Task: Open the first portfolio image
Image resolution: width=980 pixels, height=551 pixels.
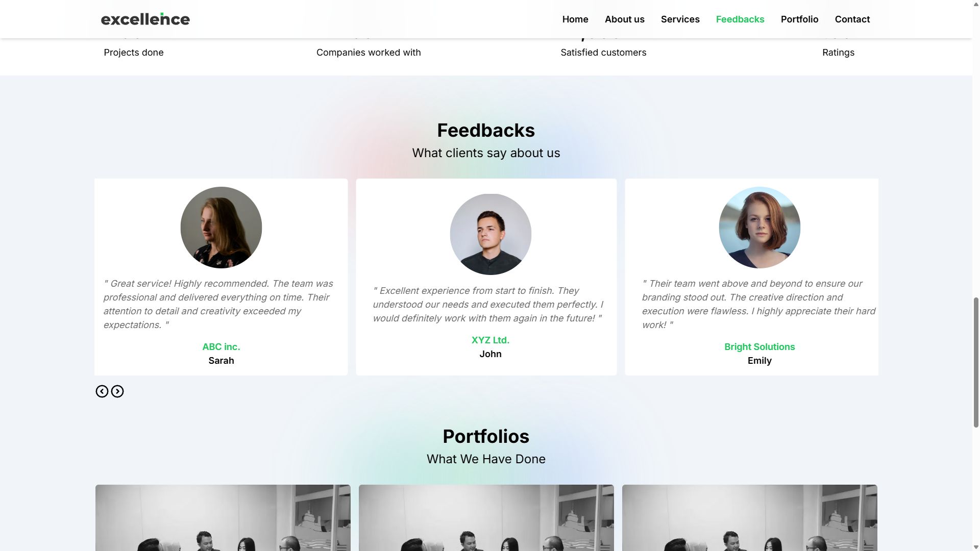Action: pos(223,518)
